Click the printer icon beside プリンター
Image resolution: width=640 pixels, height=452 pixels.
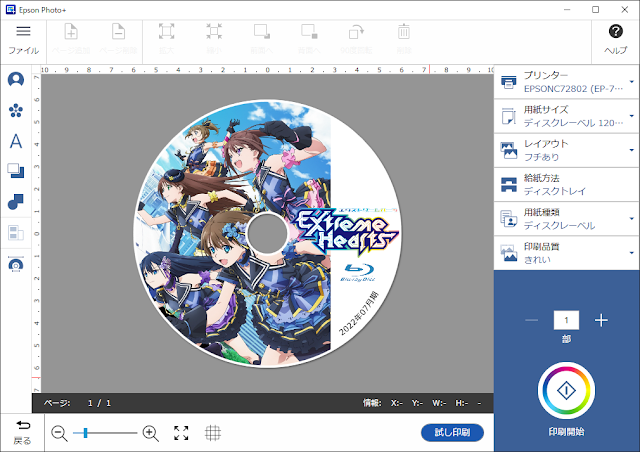(509, 82)
